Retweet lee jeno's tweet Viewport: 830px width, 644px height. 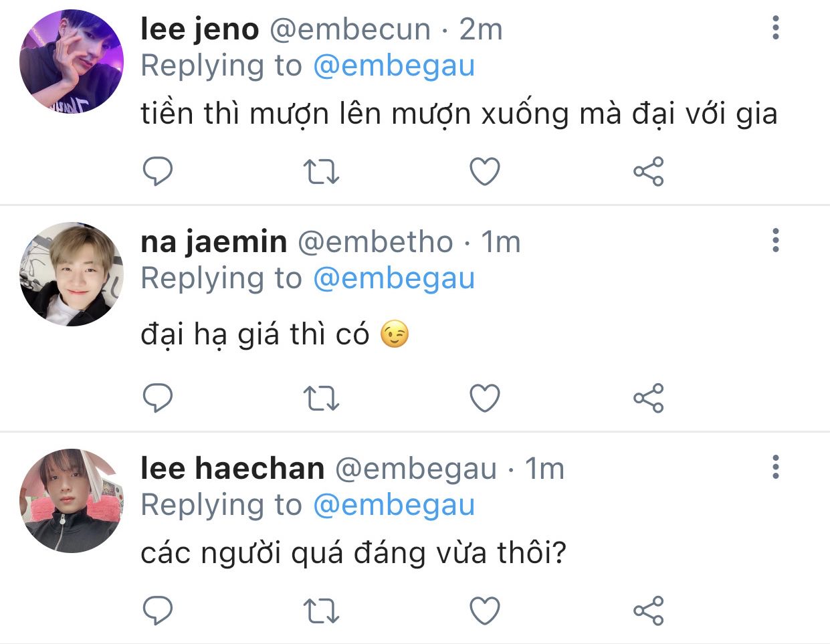point(321,172)
